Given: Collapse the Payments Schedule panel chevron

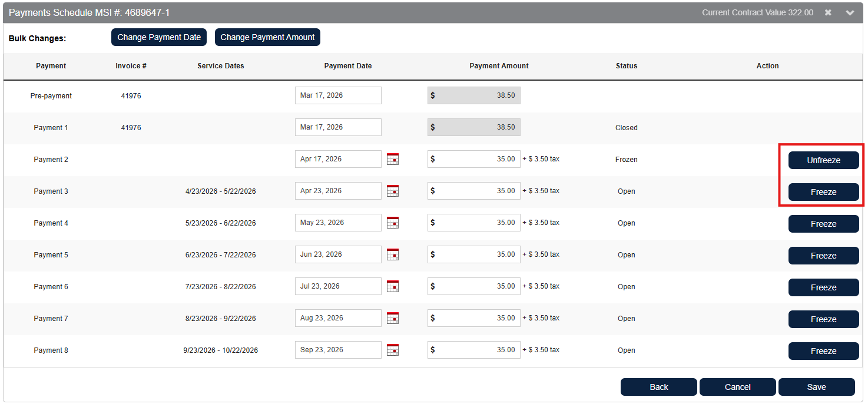Looking at the screenshot, I should [x=850, y=13].
